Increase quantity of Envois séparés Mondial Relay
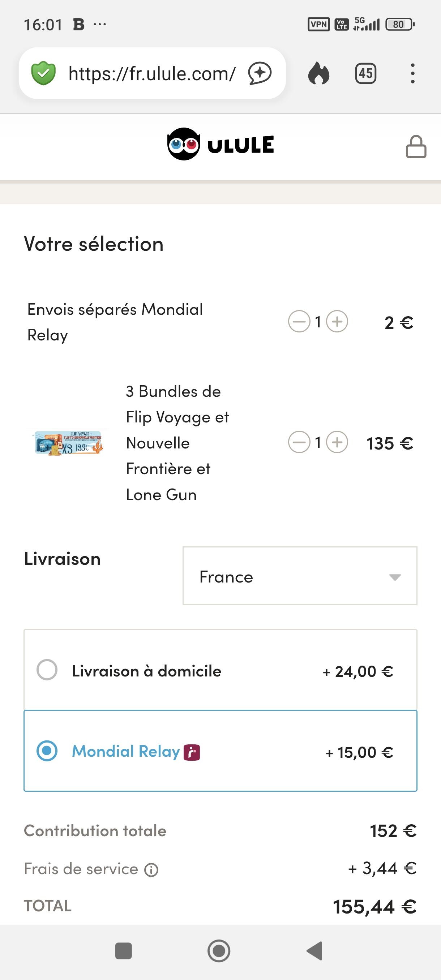The width and height of the screenshot is (441, 980). [x=337, y=322]
